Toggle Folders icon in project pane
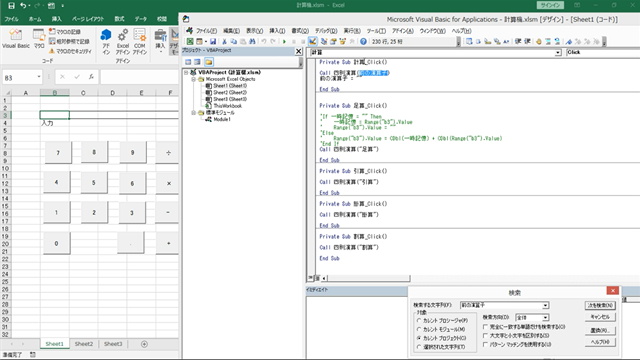 209,62
